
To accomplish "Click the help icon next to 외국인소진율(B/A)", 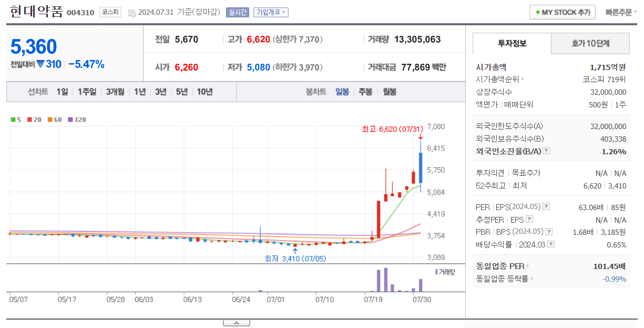I will point(546,151).
